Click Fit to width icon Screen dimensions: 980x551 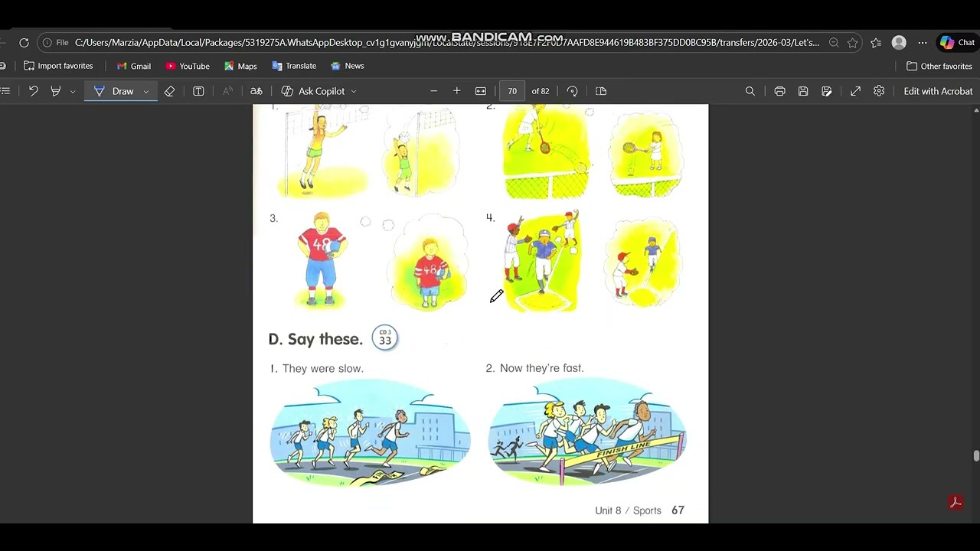[481, 91]
